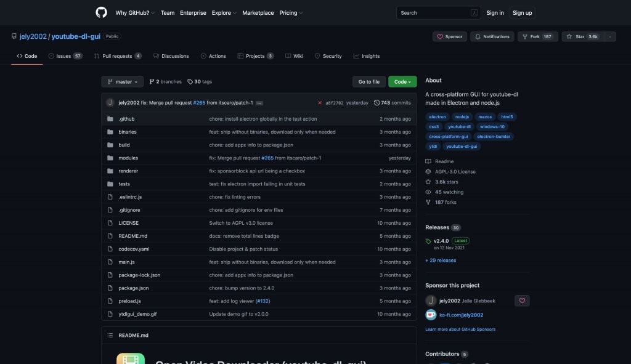Click the tags icon near 30 tags
631x364 pixels.
(190, 82)
